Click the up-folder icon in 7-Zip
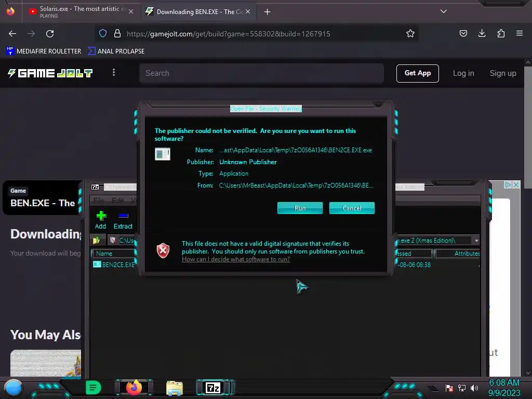This screenshot has height=399, width=532. [x=96, y=240]
